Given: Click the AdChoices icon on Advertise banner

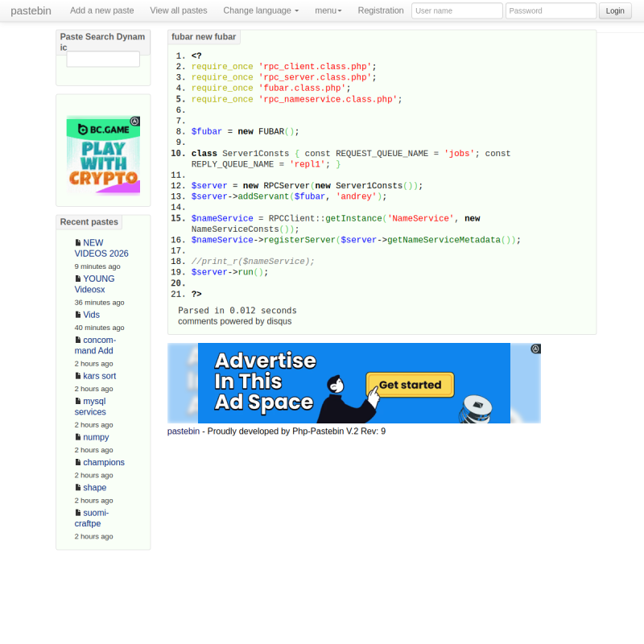Looking at the screenshot, I should (535, 349).
